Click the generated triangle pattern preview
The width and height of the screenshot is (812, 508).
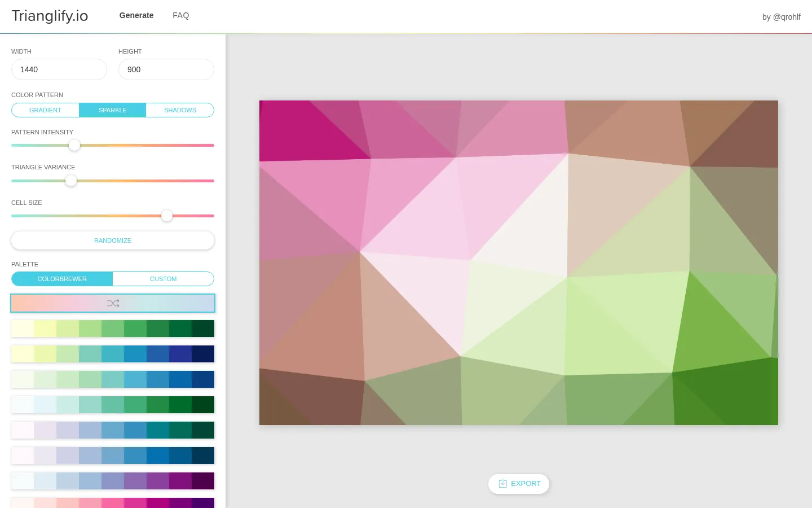pos(519,262)
